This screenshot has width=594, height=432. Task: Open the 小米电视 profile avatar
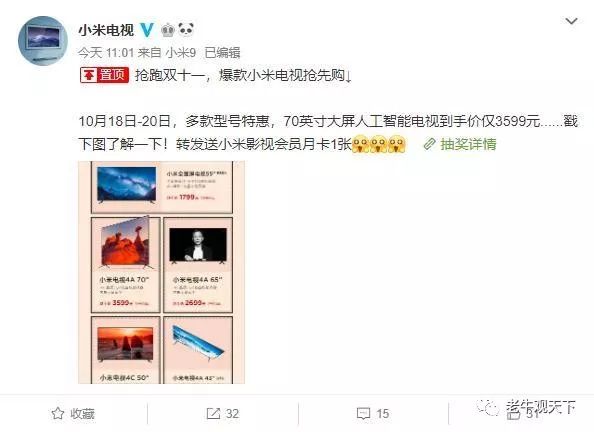[x=43, y=41]
